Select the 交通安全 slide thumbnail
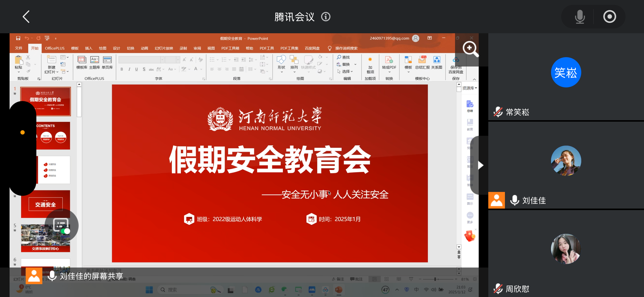This screenshot has height=297, width=644. (46, 204)
